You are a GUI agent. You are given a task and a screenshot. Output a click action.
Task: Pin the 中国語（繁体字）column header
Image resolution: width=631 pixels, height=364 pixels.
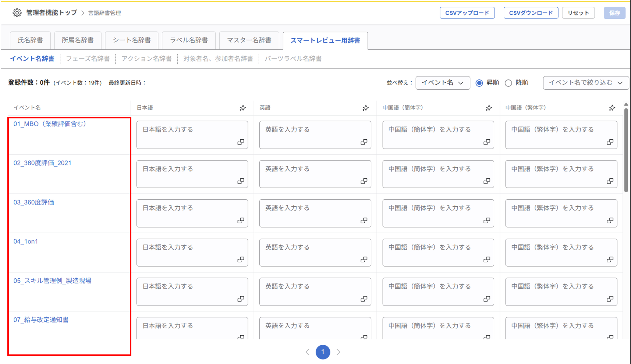[612, 108]
